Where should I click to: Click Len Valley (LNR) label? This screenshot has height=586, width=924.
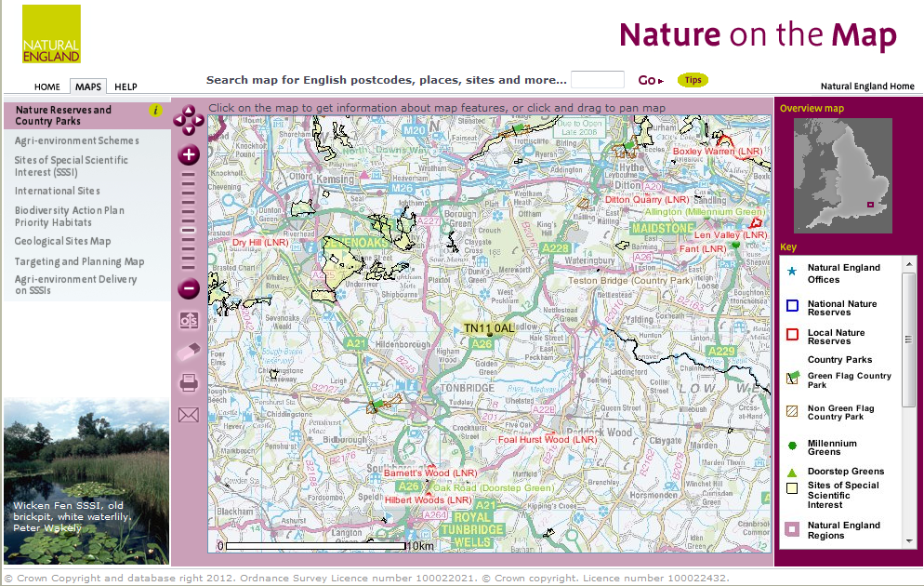pyautogui.click(x=731, y=234)
